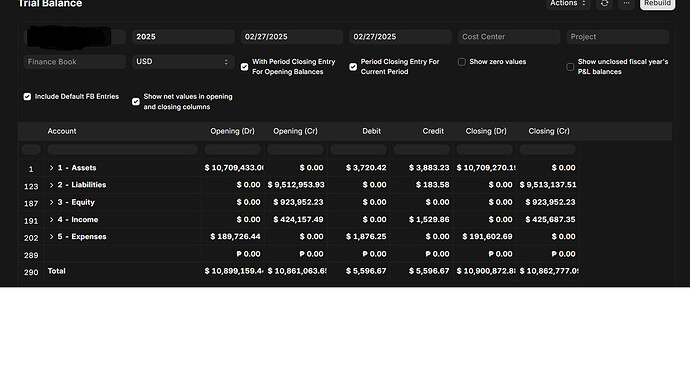Click Assets debit value $ 3,720.42
Viewport: 690px width, 375px height.
tap(366, 168)
